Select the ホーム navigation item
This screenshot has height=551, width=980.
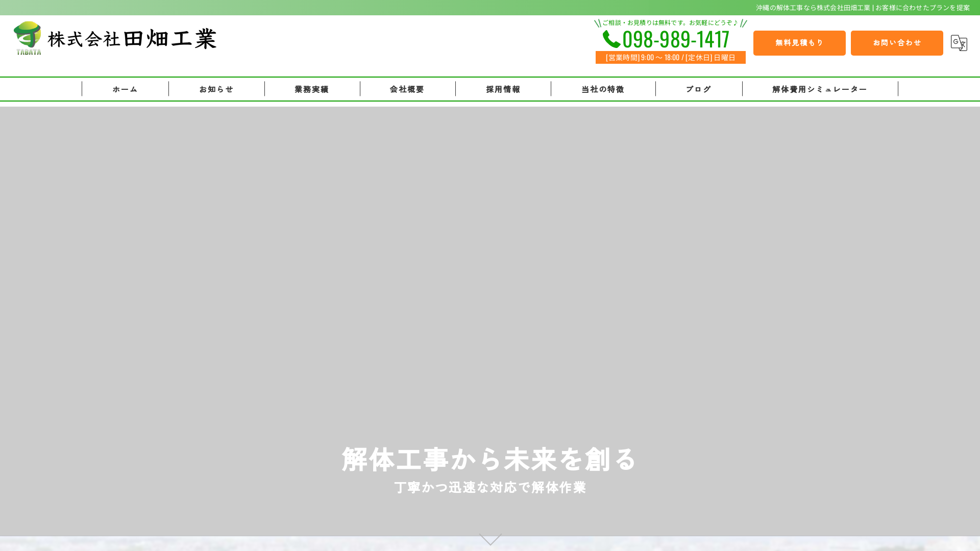tap(124, 89)
